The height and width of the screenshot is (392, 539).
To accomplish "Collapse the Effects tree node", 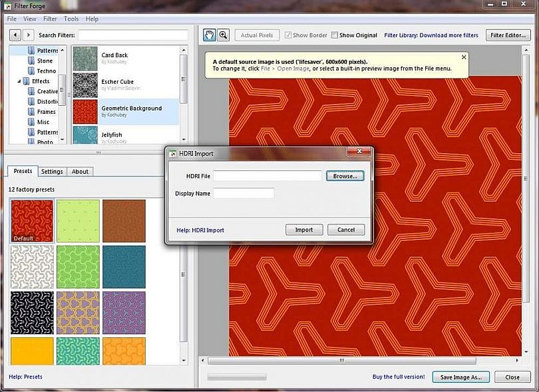I will 19,81.
